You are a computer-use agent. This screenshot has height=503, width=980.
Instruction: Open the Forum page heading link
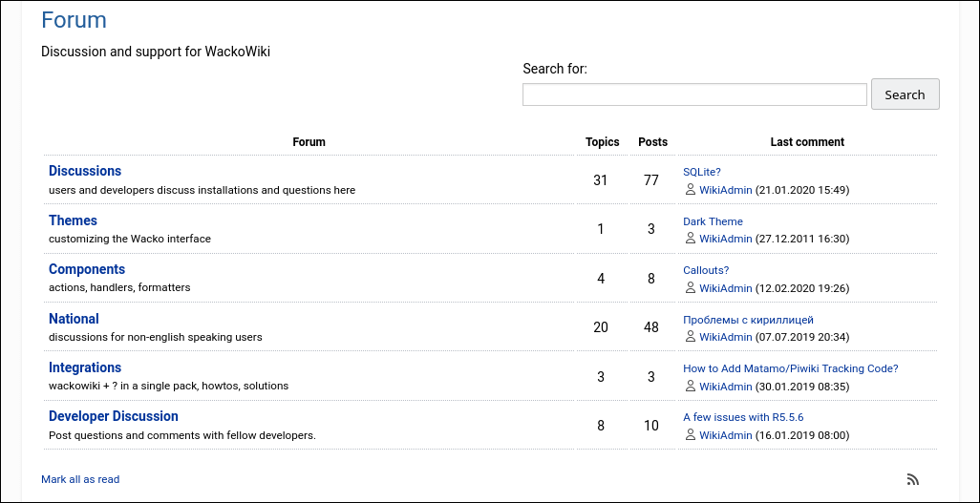pyautogui.click(x=74, y=20)
